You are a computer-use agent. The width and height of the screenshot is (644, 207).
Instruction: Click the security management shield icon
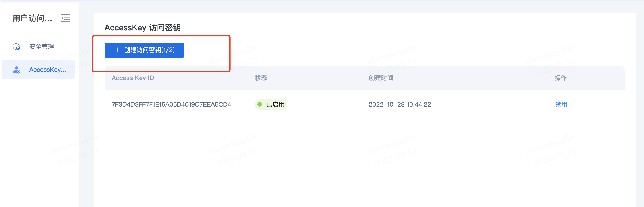tap(16, 47)
